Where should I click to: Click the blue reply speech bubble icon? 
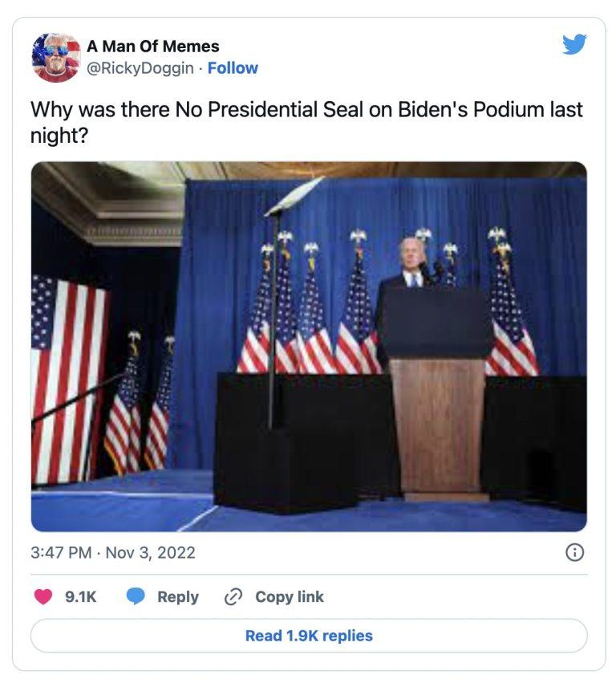pos(136,596)
